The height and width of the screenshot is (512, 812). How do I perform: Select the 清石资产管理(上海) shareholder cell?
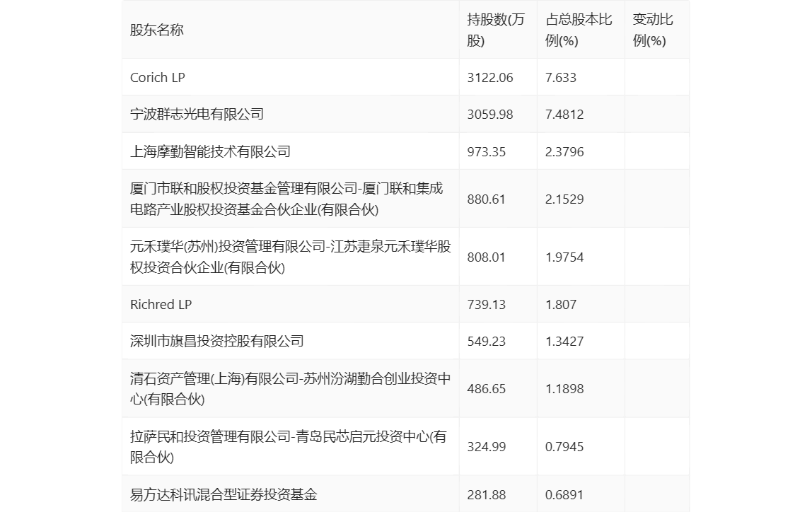(291, 389)
